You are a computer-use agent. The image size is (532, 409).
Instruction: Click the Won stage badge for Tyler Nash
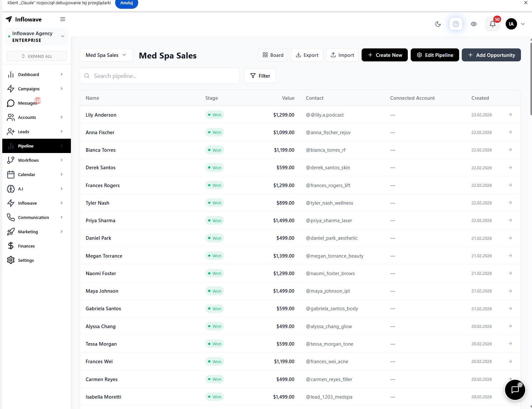[x=214, y=203]
